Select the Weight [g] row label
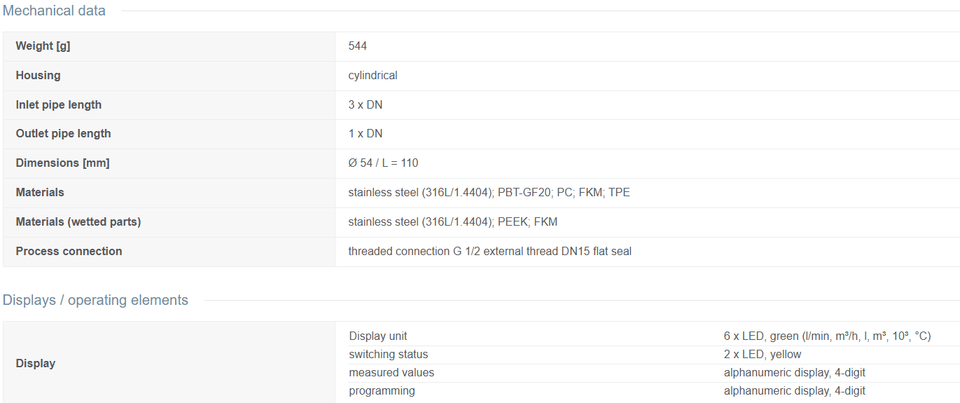 (x=43, y=46)
